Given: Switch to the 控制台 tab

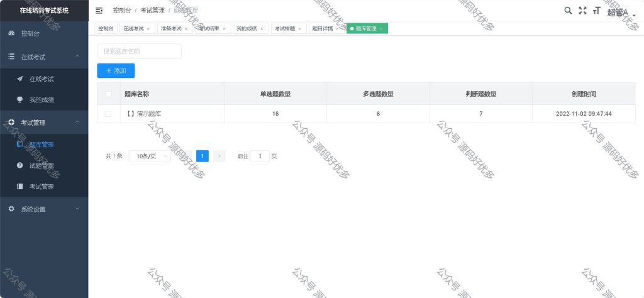Looking at the screenshot, I should pyautogui.click(x=106, y=29).
